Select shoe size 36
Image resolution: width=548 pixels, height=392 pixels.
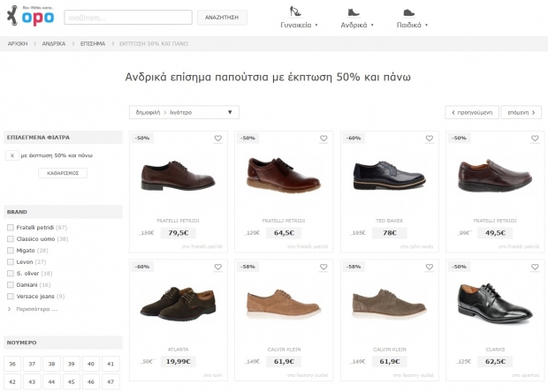pos(12,364)
